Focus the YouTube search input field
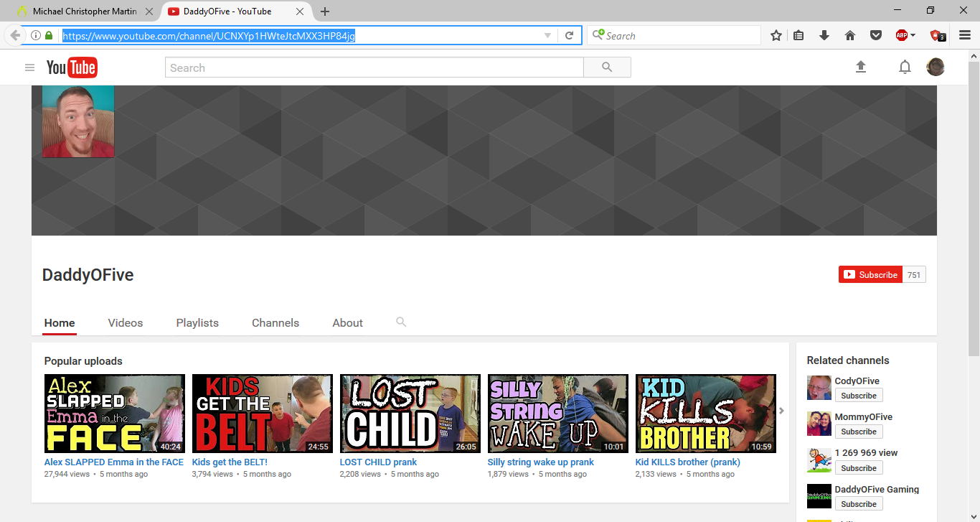This screenshot has height=522, width=980. click(x=374, y=67)
